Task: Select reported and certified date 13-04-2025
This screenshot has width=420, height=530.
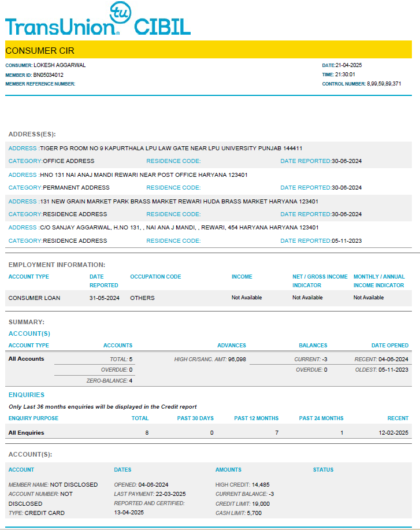Action: 129,513
